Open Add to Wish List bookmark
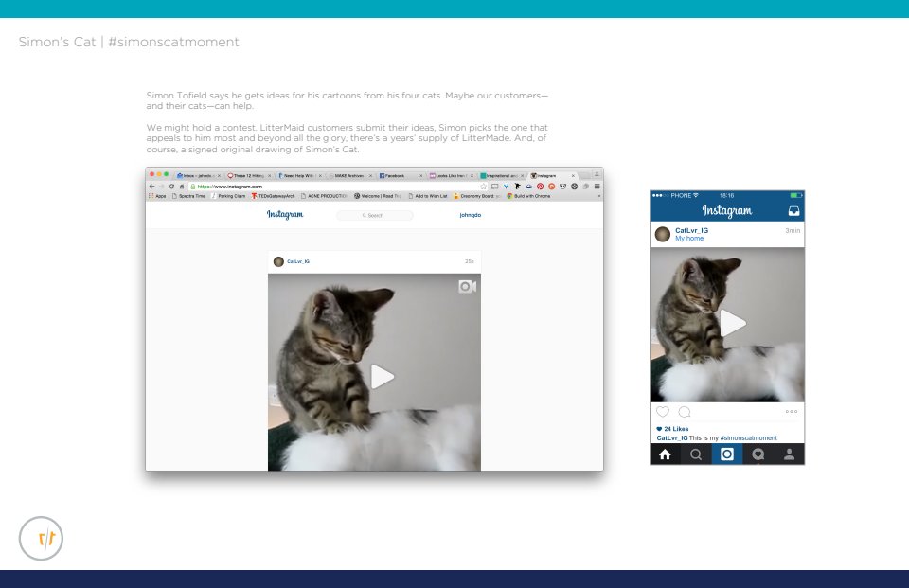This screenshot has height=588, width=909. click(428, 196)
